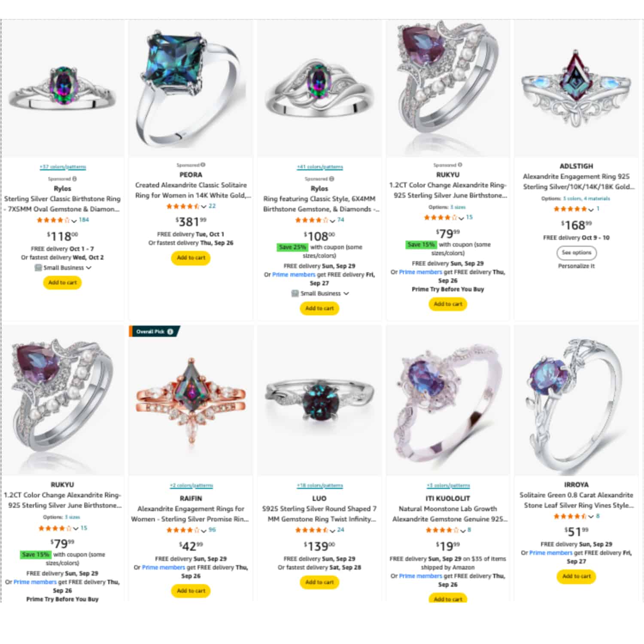Expand the rating chevron for the ADLSTIGH ring
This screenshot has height=644, width=644.
click(591, 209)
